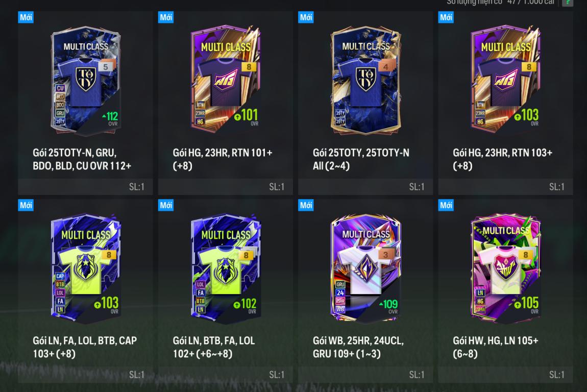Open the WB, 25HR, 24UCL 109+ pack card
The image size is (587, 392).
[365, 291]
